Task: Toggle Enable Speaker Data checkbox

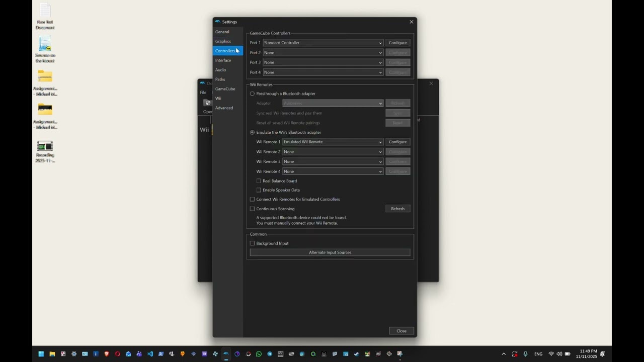Action: [278, 190]
